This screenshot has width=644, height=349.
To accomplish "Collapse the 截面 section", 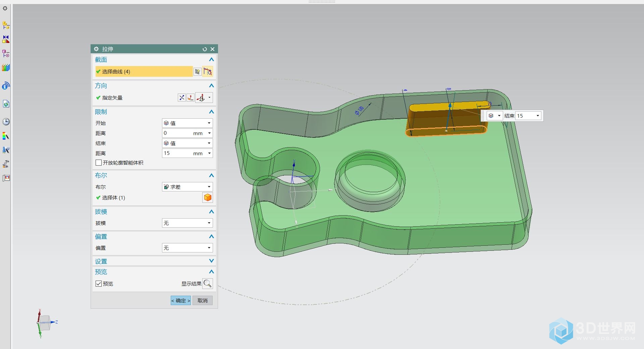I will pyautogui.click(x=211, y=60).
